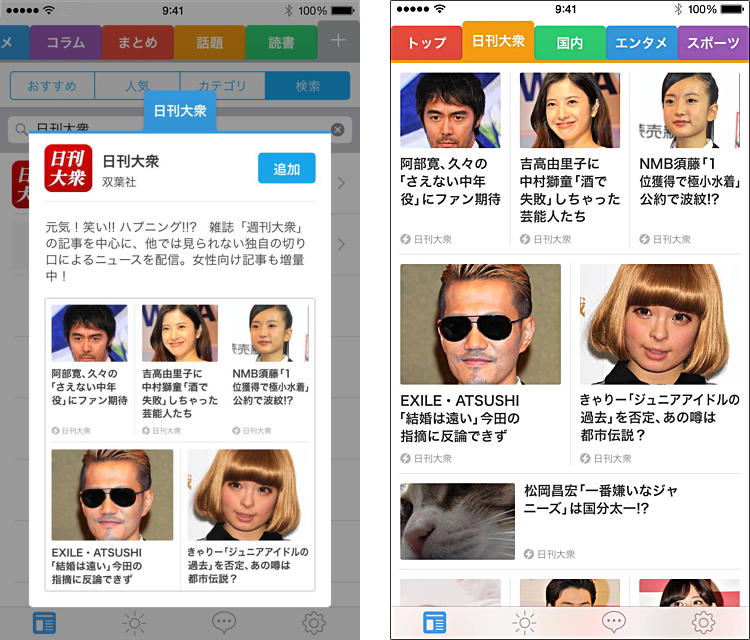The width and height of the screenshot is (750, 640).
Task: Tap the weather sun icon in right phone's bottom bar
Action: pyautogui.click(x=524, y=622)
